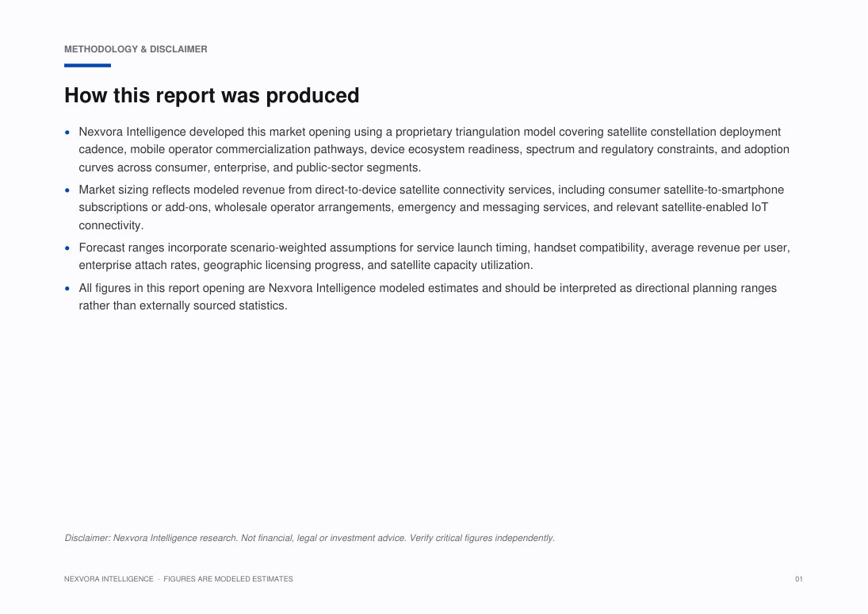Click the 'Market sizing reflects modeled revenue' paragraph
This screenshot has height=614, width=868.
(x=431, y=207)
